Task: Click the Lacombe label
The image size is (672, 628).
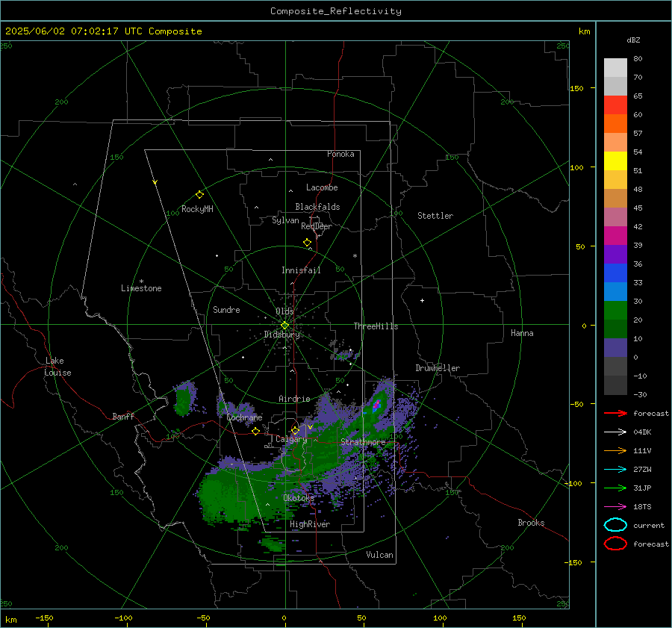Action: 322,187
